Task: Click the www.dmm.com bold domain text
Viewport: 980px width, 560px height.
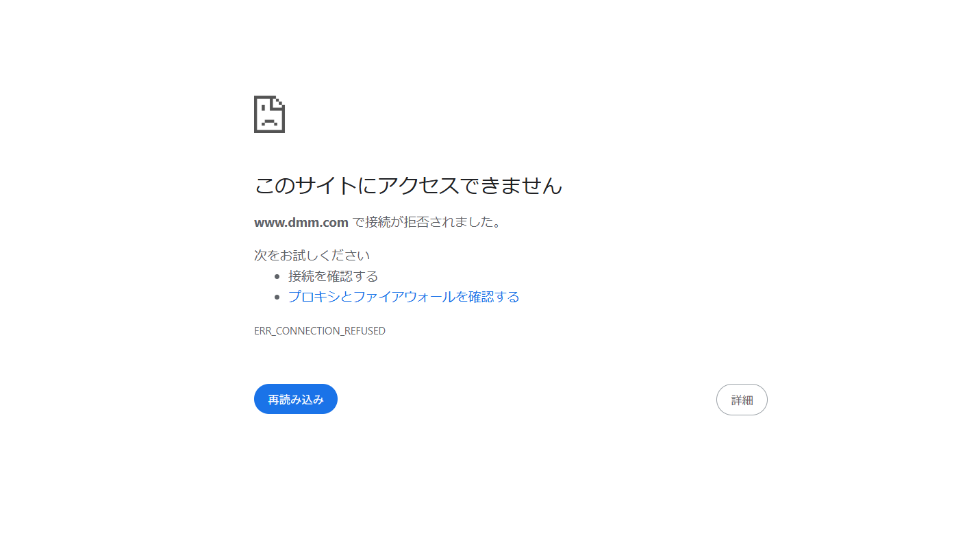Action: 301,223
